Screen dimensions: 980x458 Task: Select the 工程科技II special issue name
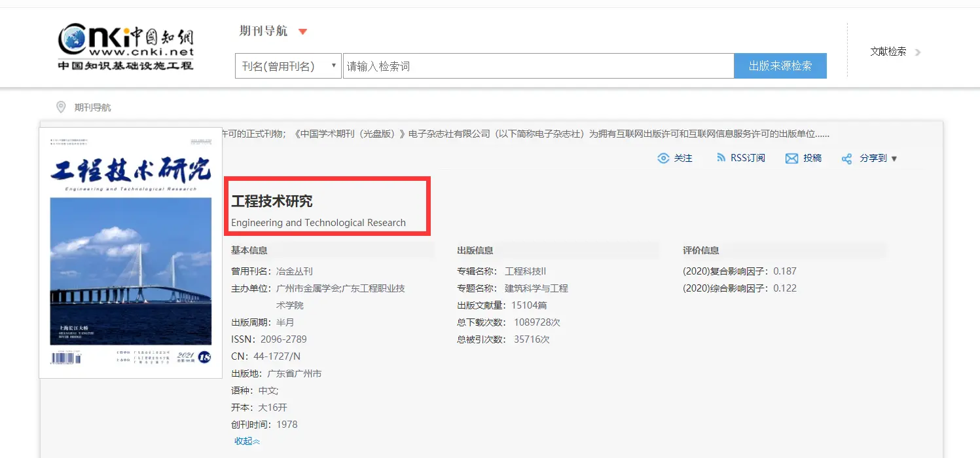coord(525,271)
